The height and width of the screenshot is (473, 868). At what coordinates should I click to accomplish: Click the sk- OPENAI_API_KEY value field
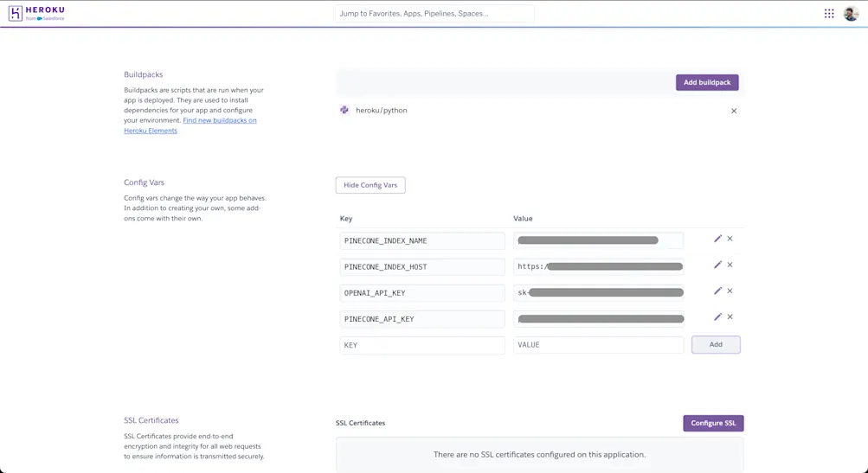598,292
